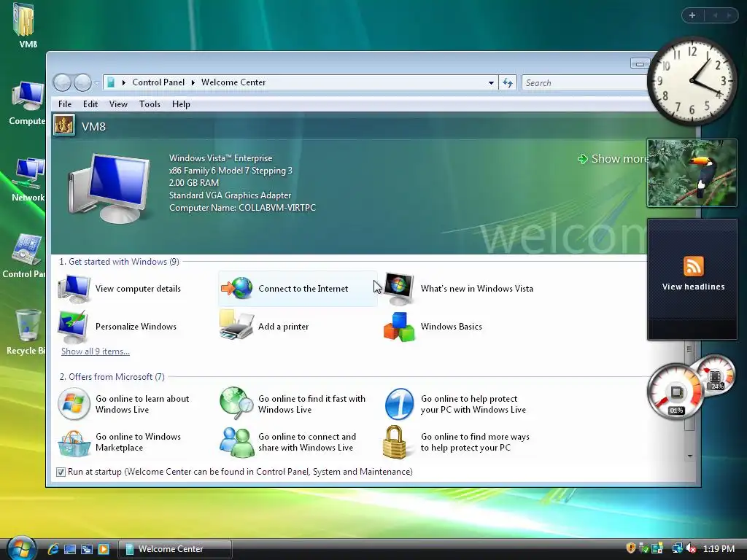Open What's new in Windows Vista
The width and height of the screenshot is (747, 560).
click(x=458, y=289)
